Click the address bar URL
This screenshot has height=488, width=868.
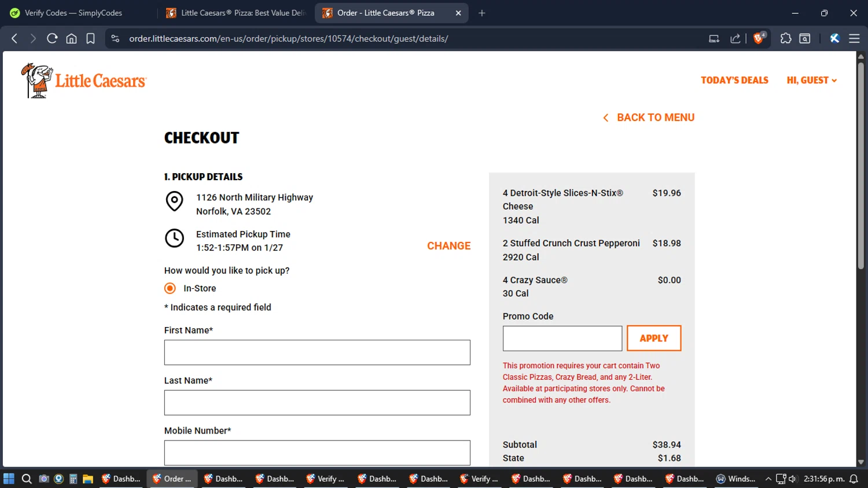pos(289,39)
